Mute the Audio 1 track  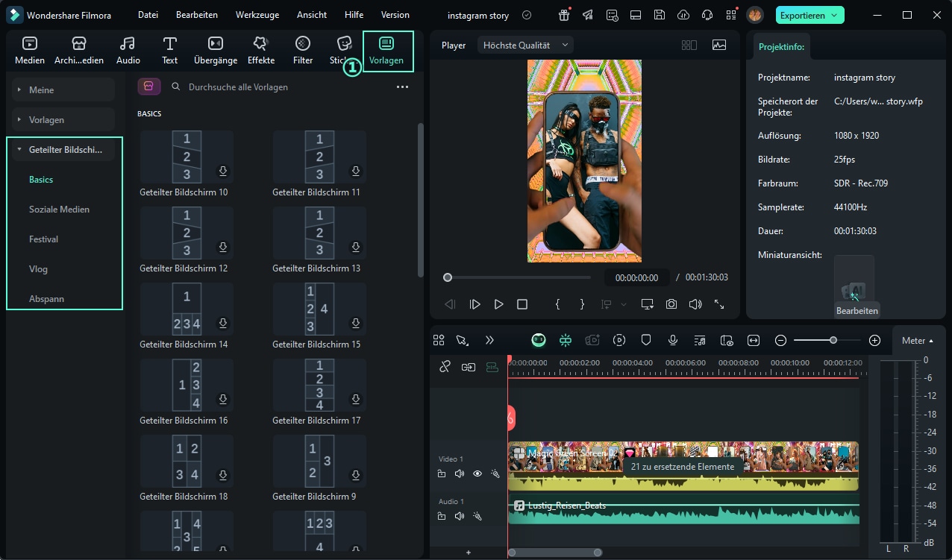(460, 516)
